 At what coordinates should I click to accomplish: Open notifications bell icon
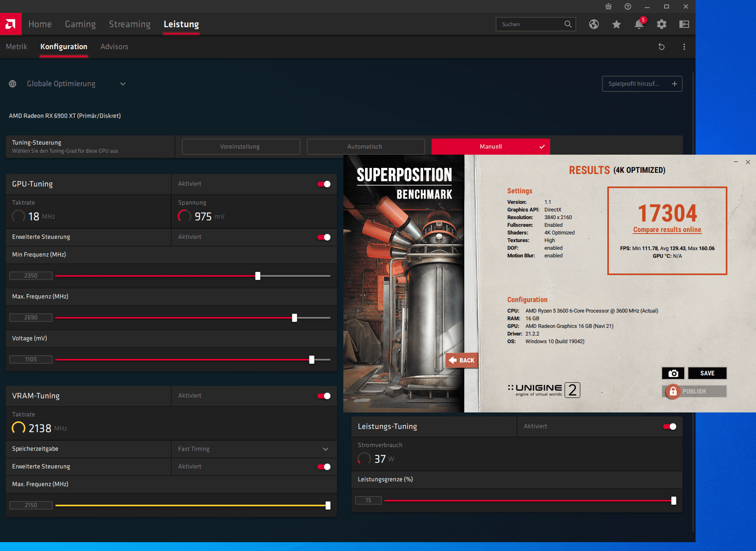pos(639,24)
